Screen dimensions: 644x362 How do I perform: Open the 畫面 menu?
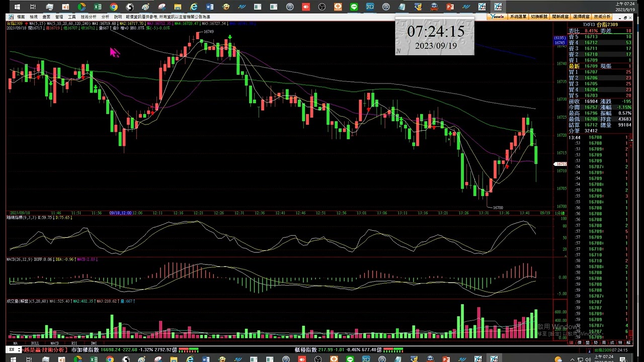(46, 17)
